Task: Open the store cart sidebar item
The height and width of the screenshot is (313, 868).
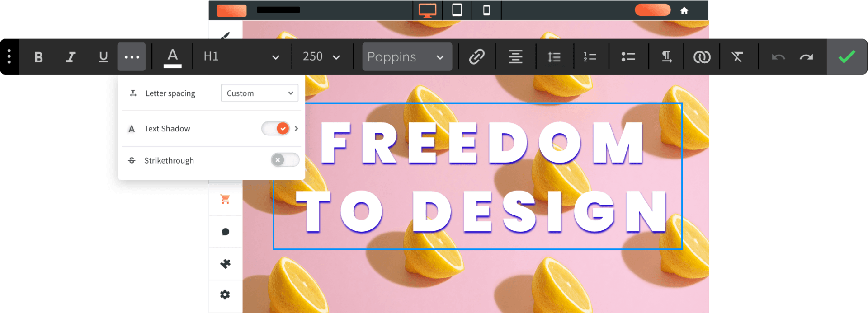Action: pyautogui.click(x=225, y=199)
